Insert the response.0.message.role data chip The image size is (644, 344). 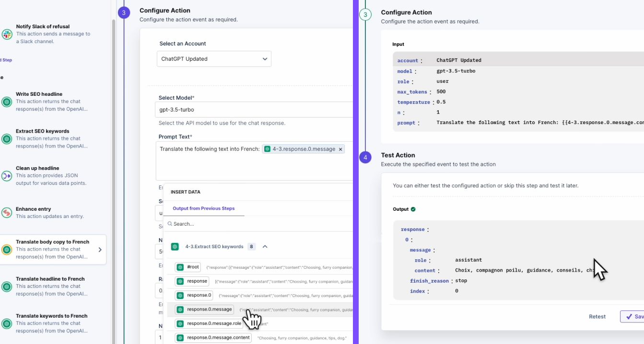coord(210,323)
